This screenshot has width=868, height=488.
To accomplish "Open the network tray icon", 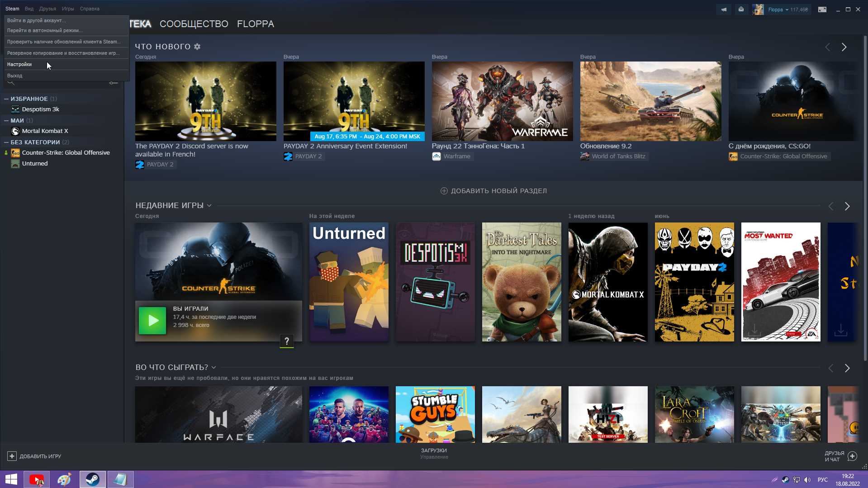I will coord(797,480).
